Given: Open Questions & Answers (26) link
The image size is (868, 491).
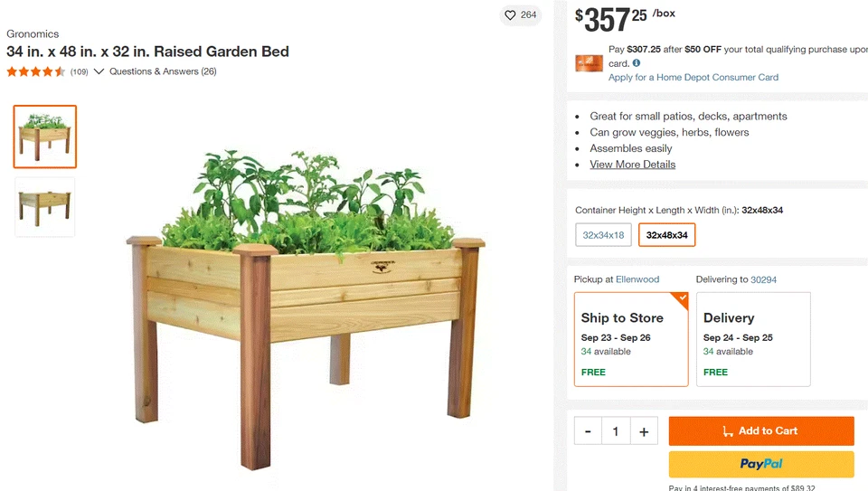Looking at the screenshot, I should pos(163,71).
